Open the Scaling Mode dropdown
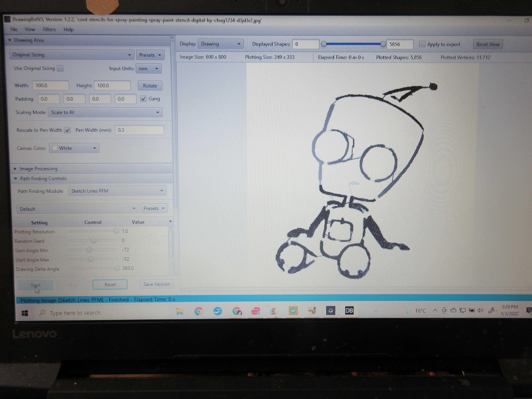This screenshot has width=532, height=399. 105,112
